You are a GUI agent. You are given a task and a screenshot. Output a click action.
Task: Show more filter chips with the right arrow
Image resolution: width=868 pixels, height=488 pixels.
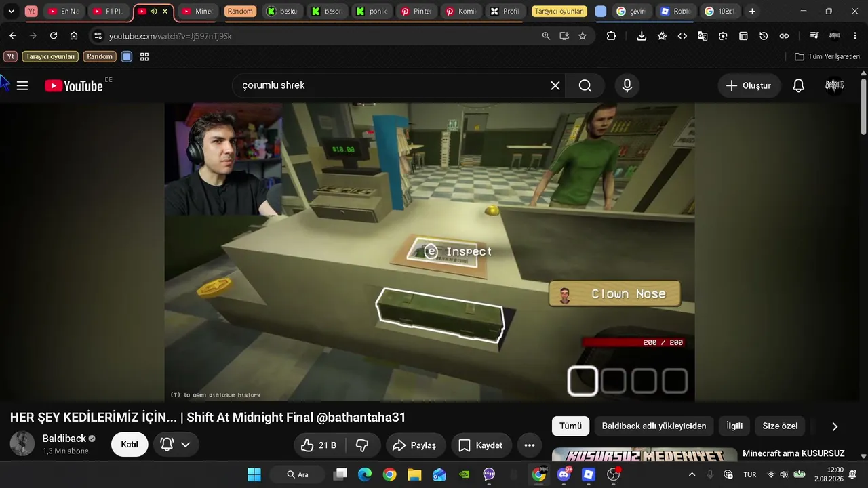coord(835,426)
